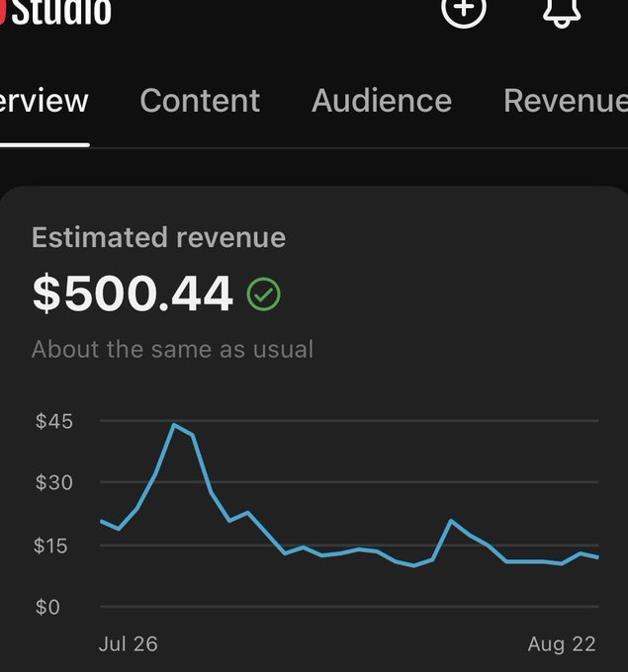Open the Revenue tab
This screenshot has width=628, height=672.
coord(566,101)
